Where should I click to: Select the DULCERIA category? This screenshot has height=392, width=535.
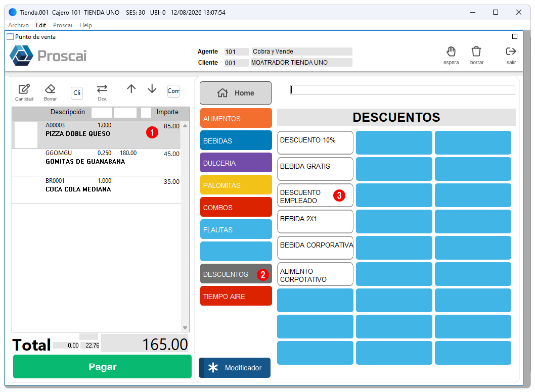[236, 163]
